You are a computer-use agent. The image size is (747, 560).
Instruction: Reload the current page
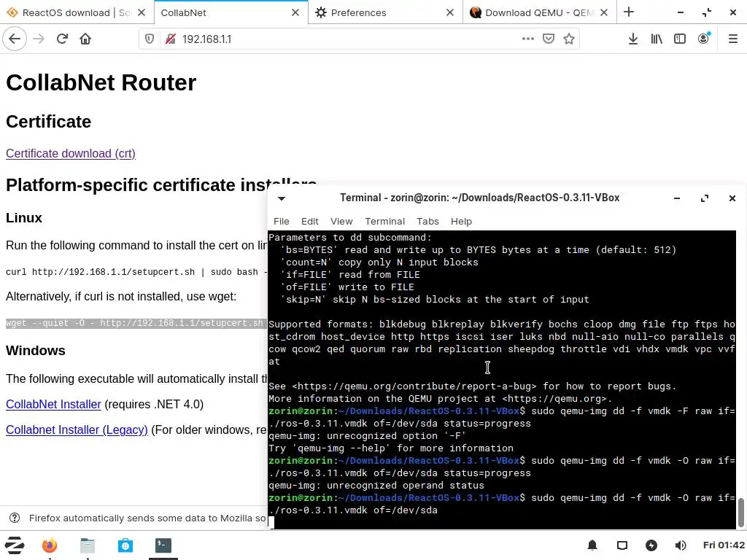62,39
